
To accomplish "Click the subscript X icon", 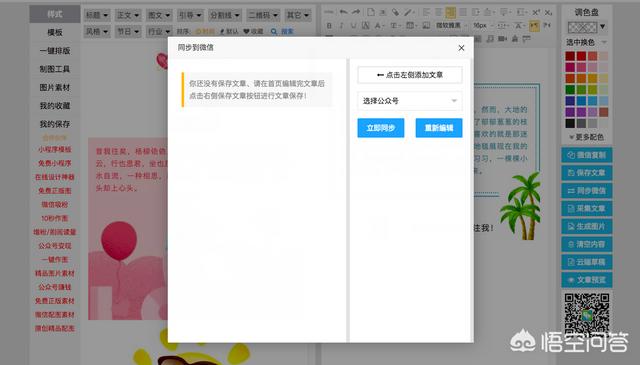I will coord(549,13).
